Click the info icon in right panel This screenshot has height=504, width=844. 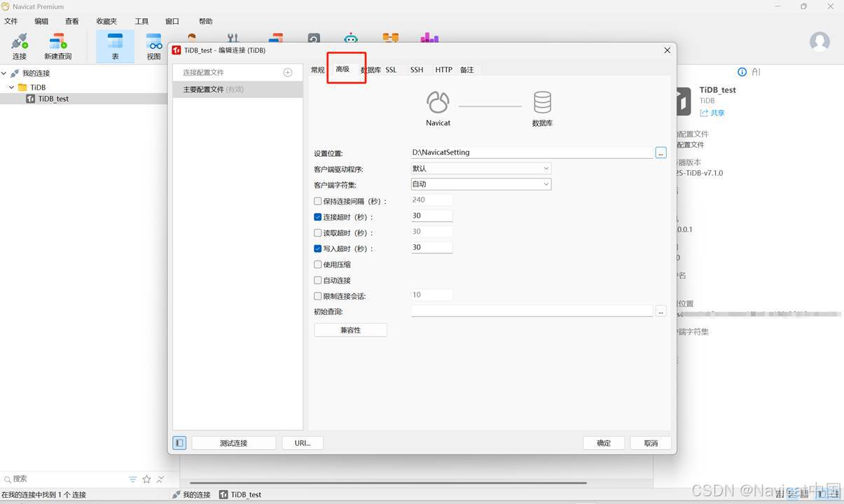pos(742,72)
